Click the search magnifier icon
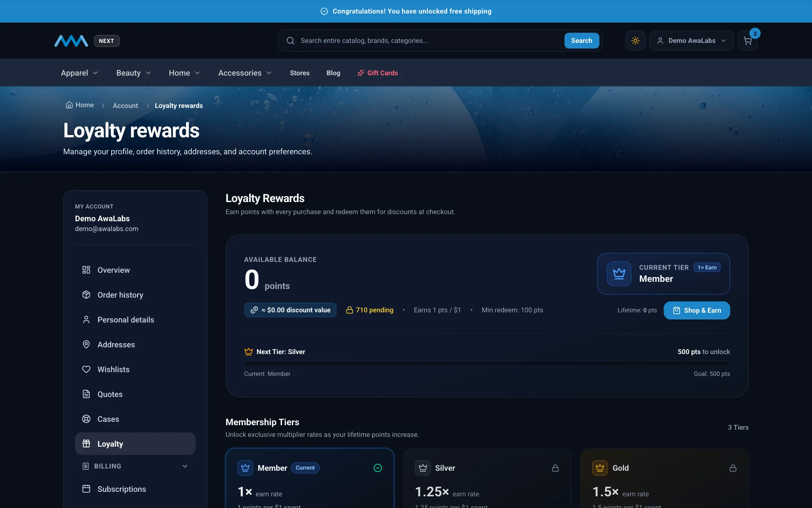This screenshot has height=508, width=812. click(290, 41)
